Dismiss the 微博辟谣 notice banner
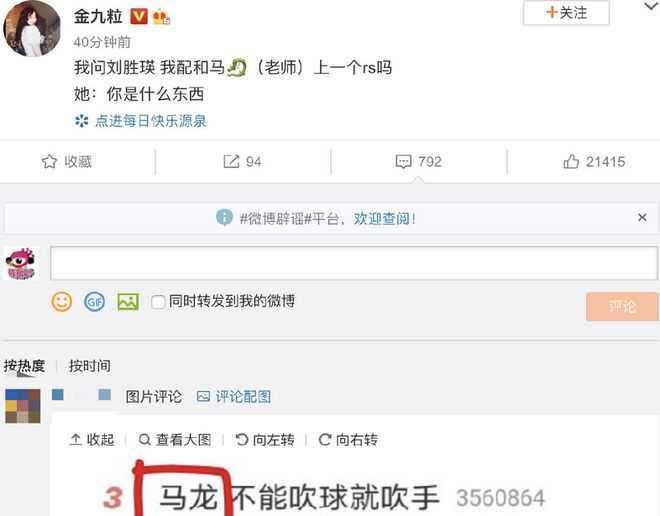 [642, 218]
